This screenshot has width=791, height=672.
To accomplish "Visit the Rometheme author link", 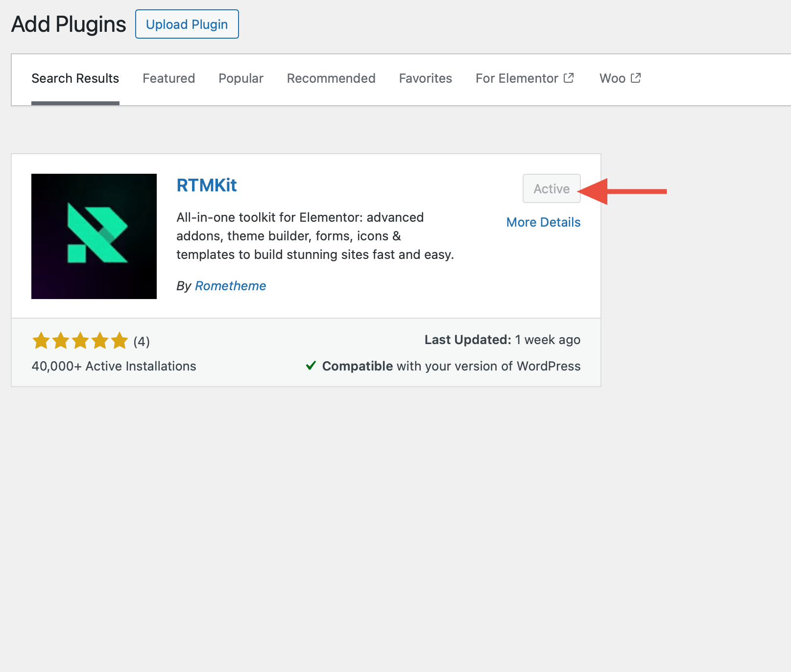I will click(x=231, y=286).
